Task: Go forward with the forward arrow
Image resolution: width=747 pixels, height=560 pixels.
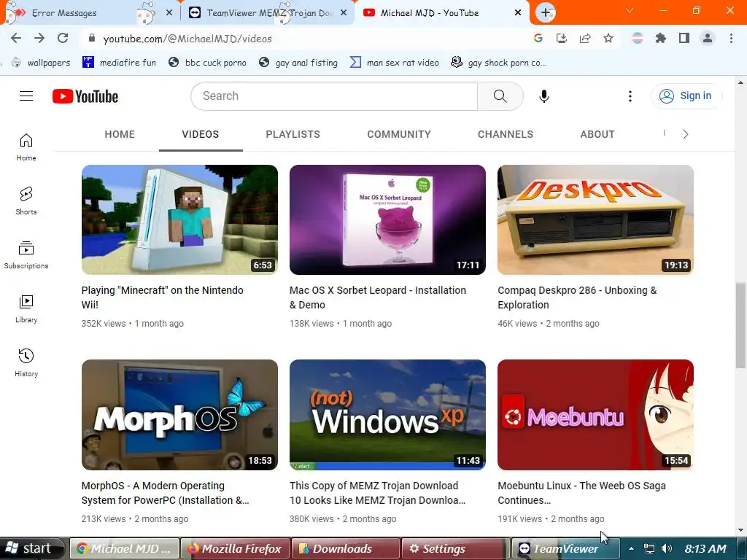Action: pos(39,38)
